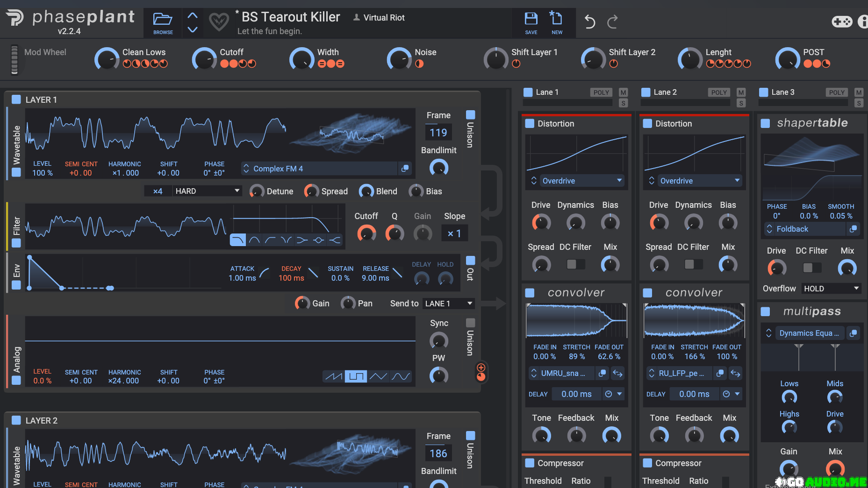Viewport: 868px width, 488px height.
Task: Select the low-pass filter shape icon
Action: pyautogui.click(x=238, y=240)
